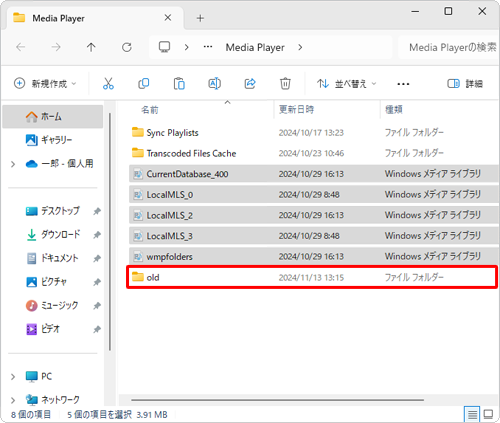
Task: Close the Media Player tab
Action: [168, 18]
